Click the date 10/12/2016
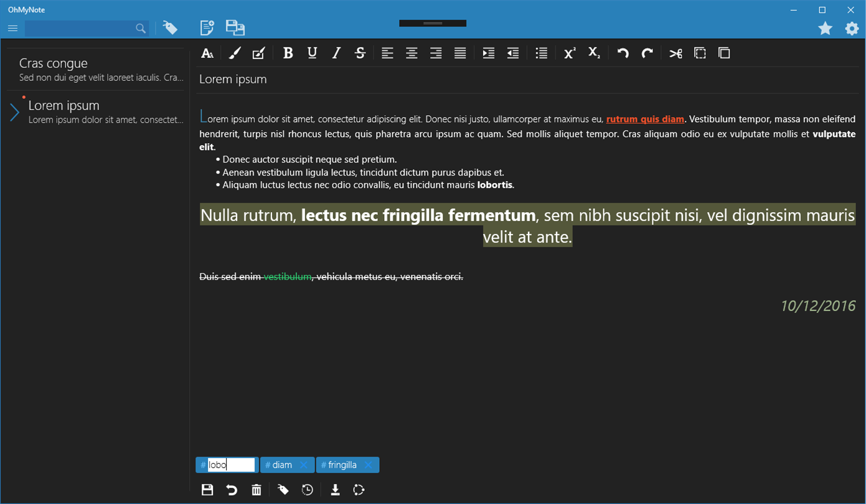 [x=818, y=306]
